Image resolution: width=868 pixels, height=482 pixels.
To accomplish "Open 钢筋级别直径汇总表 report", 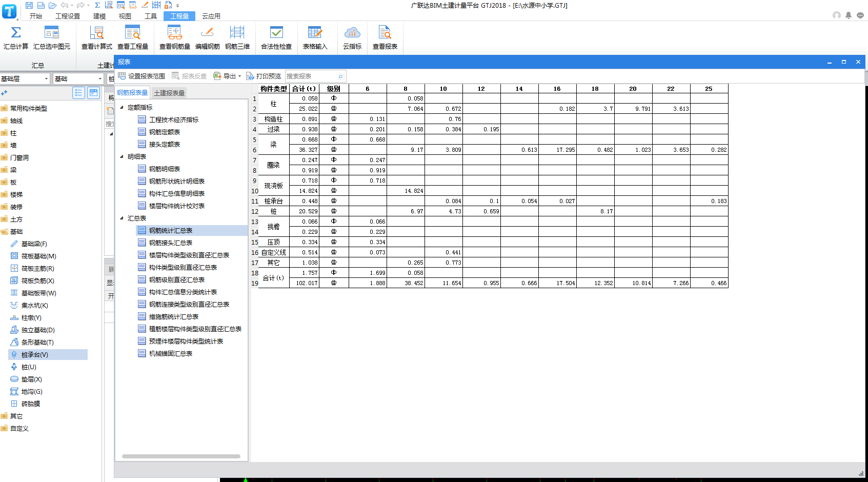I will click(177, 279).
